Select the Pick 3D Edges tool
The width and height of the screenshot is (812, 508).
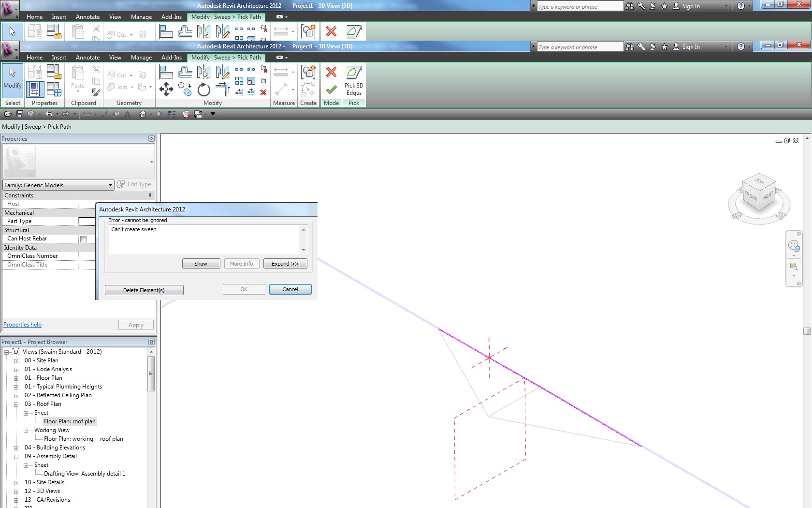pos(354,81)
